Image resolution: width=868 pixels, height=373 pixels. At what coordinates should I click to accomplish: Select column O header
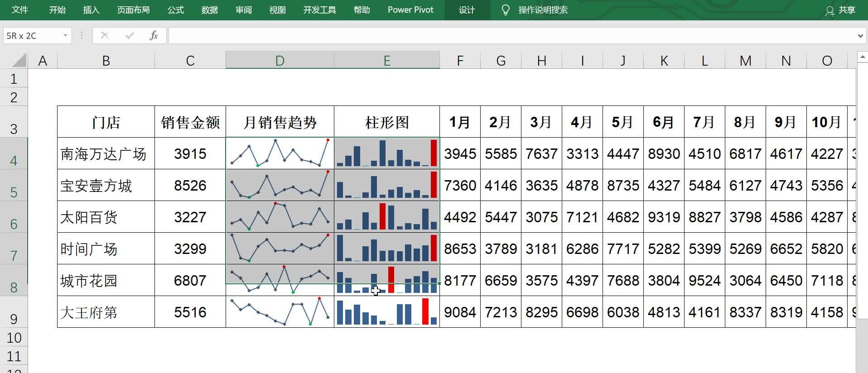click(x=827, y=60)
